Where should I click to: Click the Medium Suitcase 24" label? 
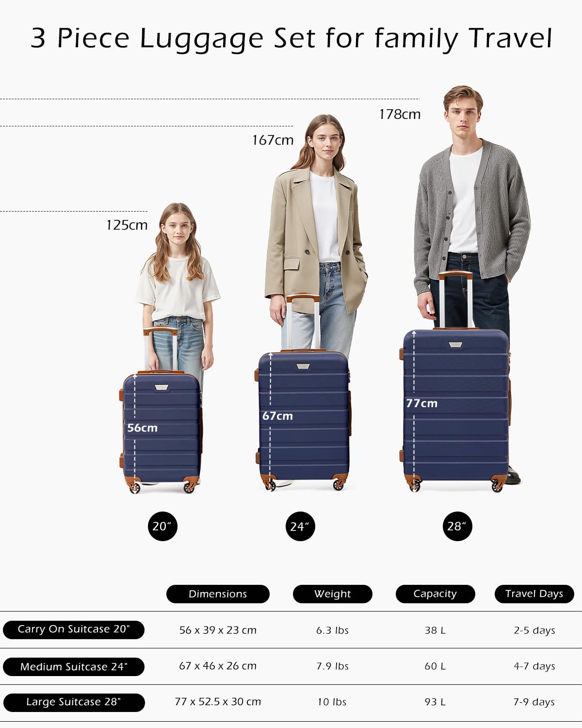pyautogui.click(x=74, y=667)
